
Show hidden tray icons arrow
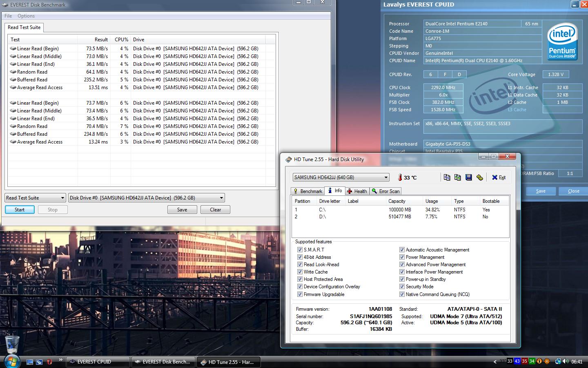click(x=495, y=362)
